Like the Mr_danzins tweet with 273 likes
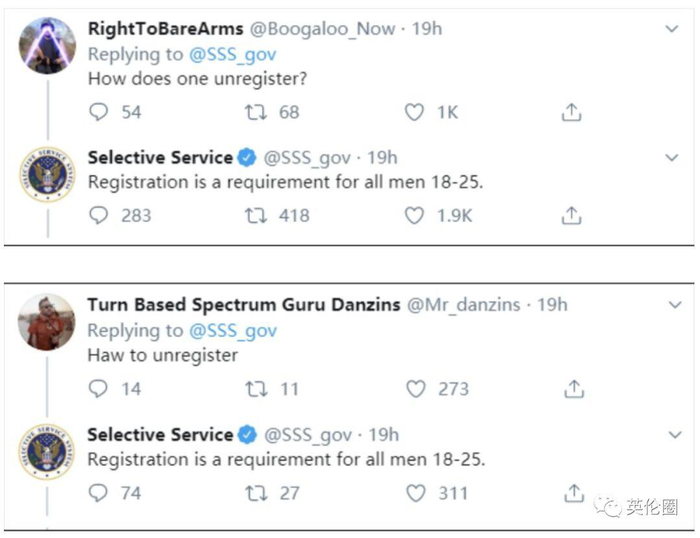The height and width of the screenshot is (538, 700). [x=416, y=389]
